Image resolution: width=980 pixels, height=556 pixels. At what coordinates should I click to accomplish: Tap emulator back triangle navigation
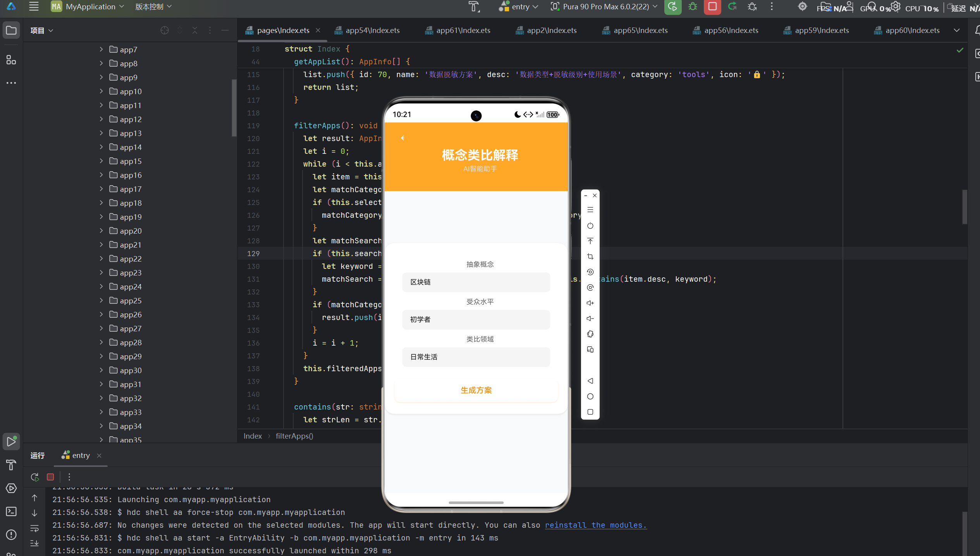click(590, 381)
